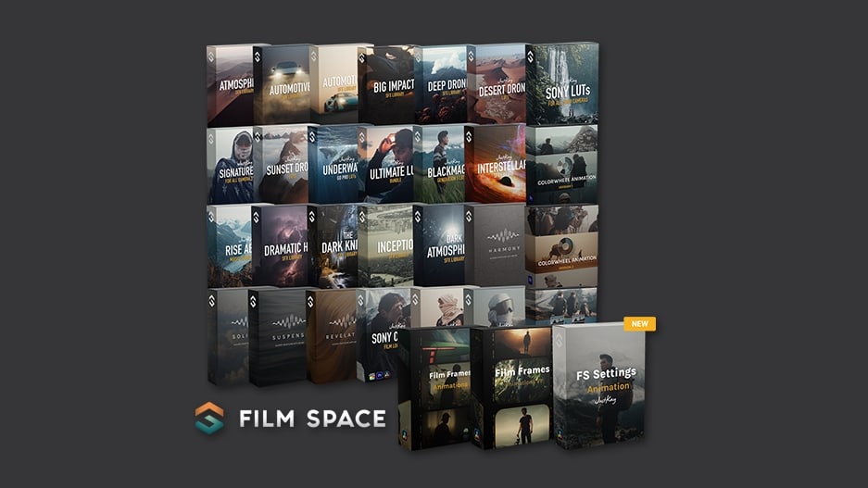Select the orange Colorwheel Animation box
Image resolution: width=868 pixels, height=488 pixels.
tap(562, 245)
